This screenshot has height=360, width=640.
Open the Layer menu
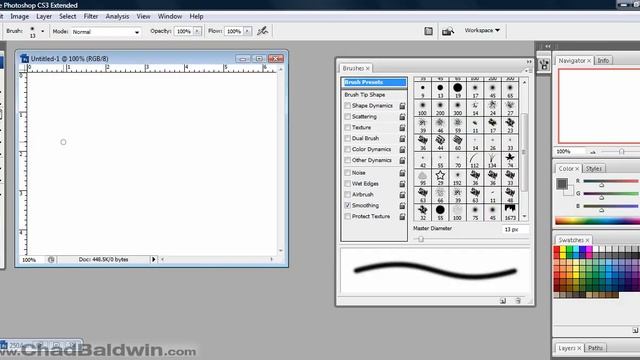tap(44, 16)
